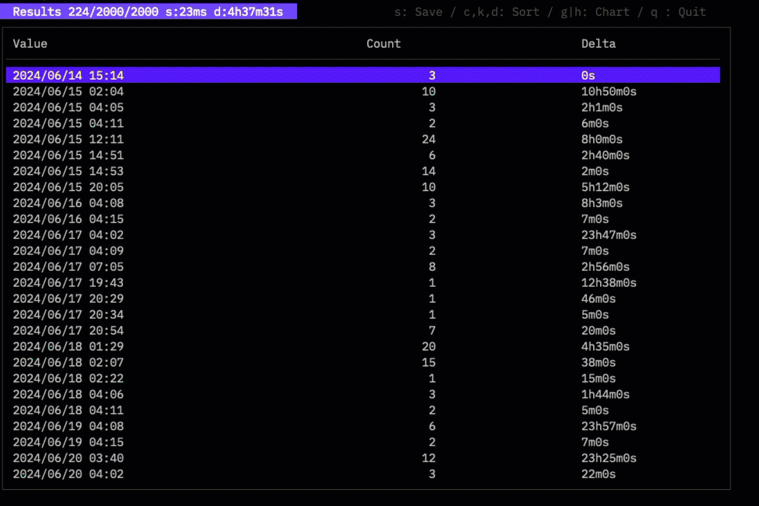Select the row 2024/06/20 03:40
This screenshot has height=506, width=759.
[x=363, y=458]
